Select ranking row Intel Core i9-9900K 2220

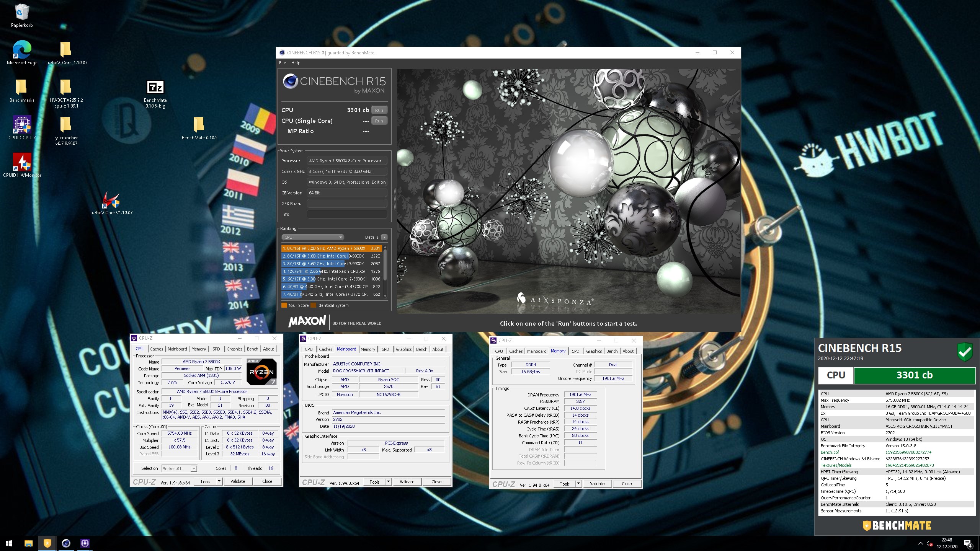[x=332, y=256]
